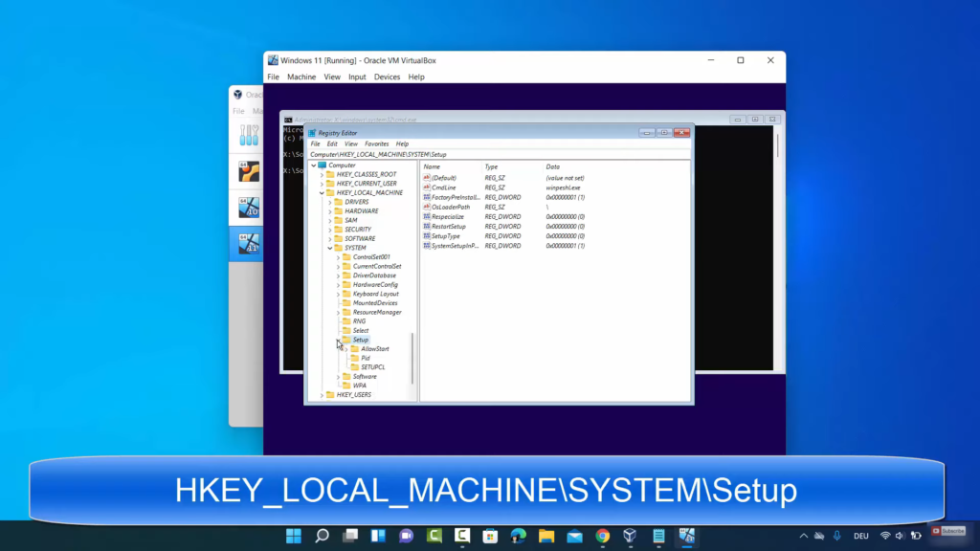
Task: Click the registry tree vertical scrollbar
Action: tap(413, 359)
